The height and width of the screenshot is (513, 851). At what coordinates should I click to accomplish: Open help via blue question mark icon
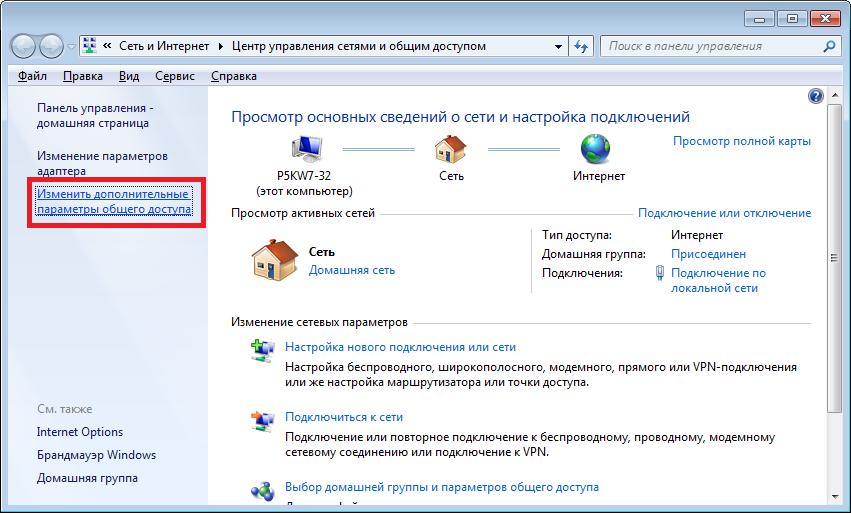[815, 96]
